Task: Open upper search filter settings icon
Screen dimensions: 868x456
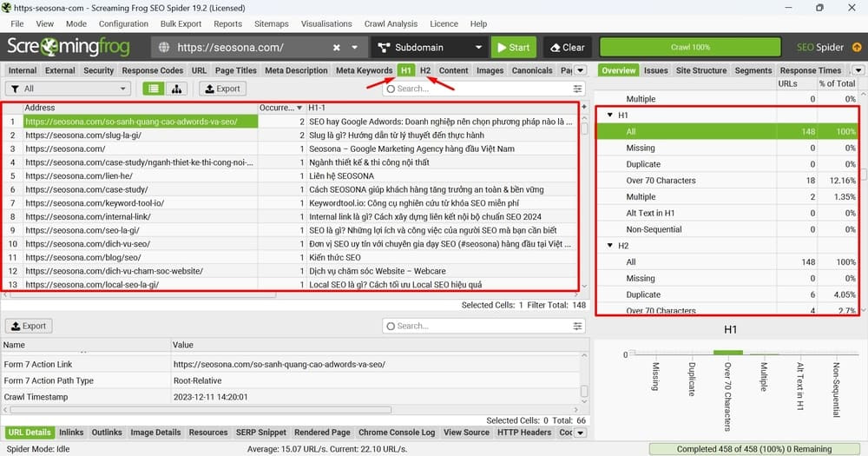Action: 577,89
